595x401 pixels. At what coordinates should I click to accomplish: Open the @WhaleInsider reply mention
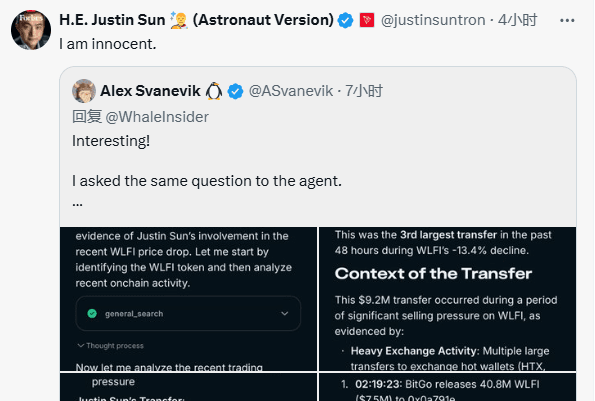tap(157, 117)
